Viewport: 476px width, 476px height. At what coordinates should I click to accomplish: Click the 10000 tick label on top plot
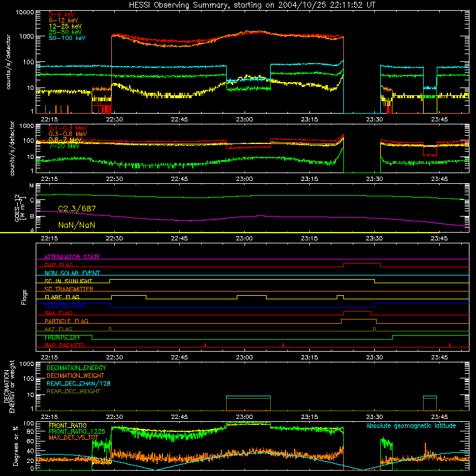point(25,12)
